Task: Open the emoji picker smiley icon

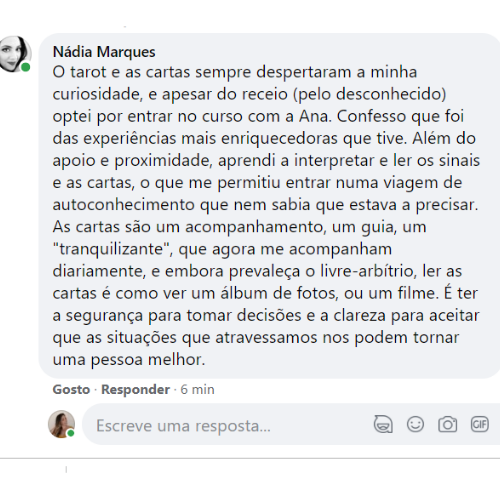Action: click(x=415, y=424)
